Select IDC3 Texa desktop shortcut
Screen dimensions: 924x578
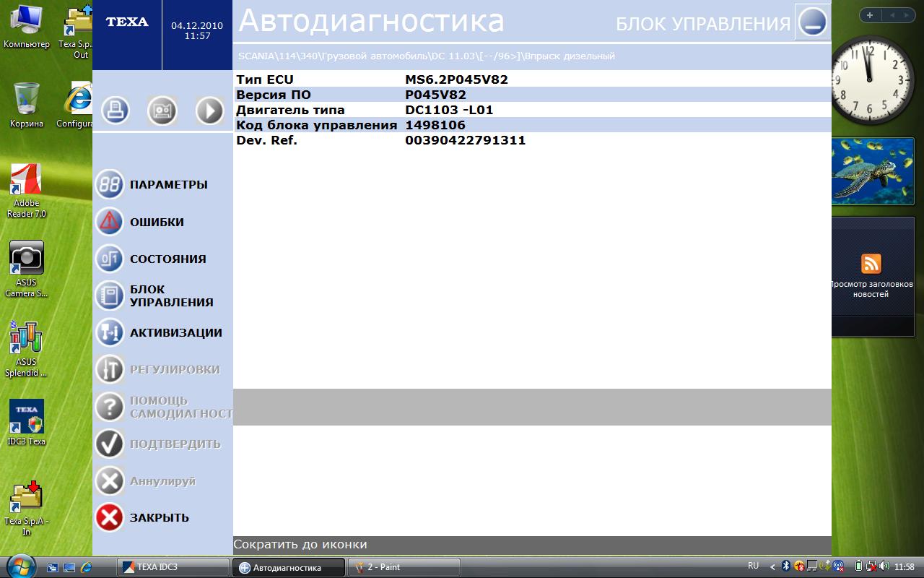27,422
